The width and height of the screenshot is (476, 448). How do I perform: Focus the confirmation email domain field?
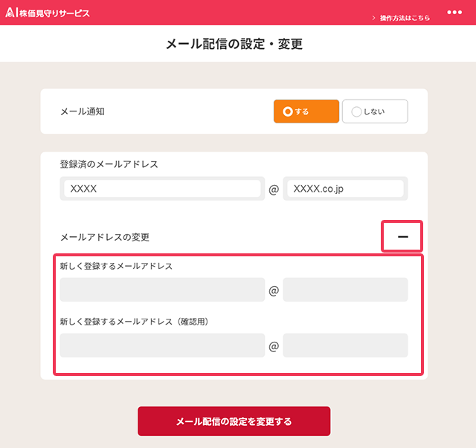[x=346, y=345]
